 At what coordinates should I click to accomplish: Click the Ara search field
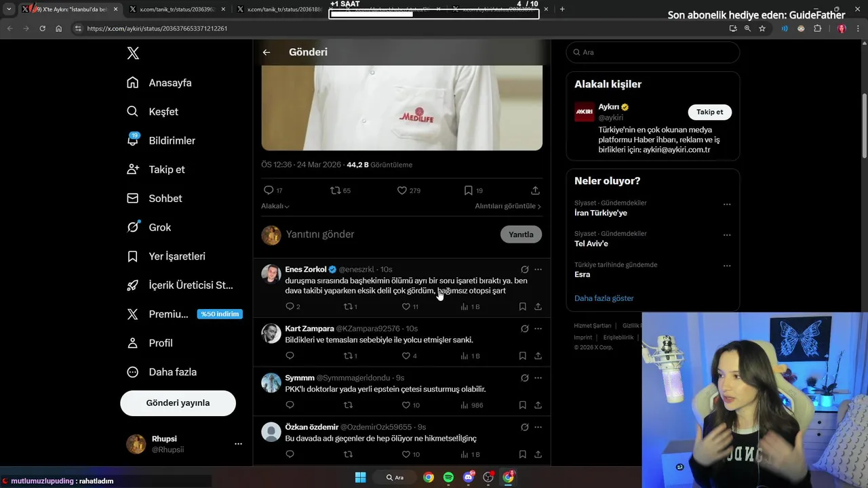pos(652,52)
